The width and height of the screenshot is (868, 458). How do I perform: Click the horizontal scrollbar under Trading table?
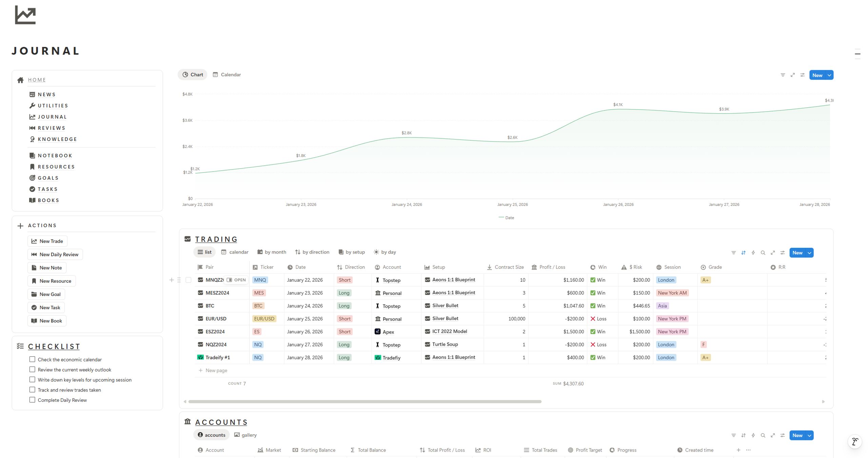coord(365,402)
